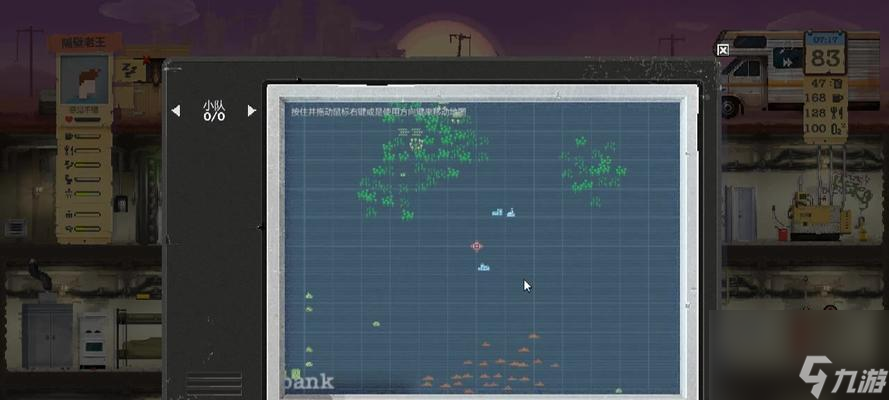Image resolution: width=889 pixels, height=400 pixels.
Task: Click the fork-and-knife hunger bar in character panel
Action: (x=83, y=150)
